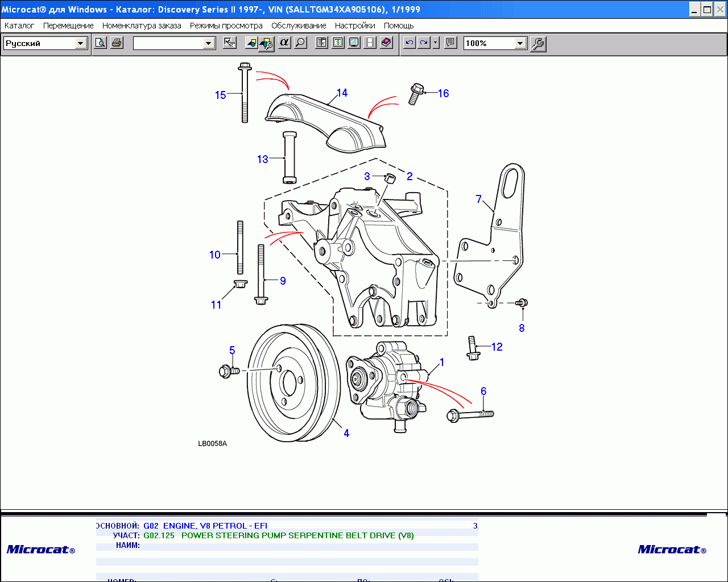Close the Microcat window
Viewport: 728px width, 582px height.
pos(721,9)
